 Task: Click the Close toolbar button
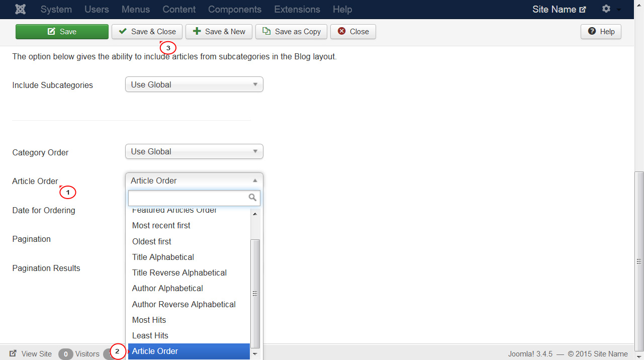pyautogui.click(x=353, y=31)
